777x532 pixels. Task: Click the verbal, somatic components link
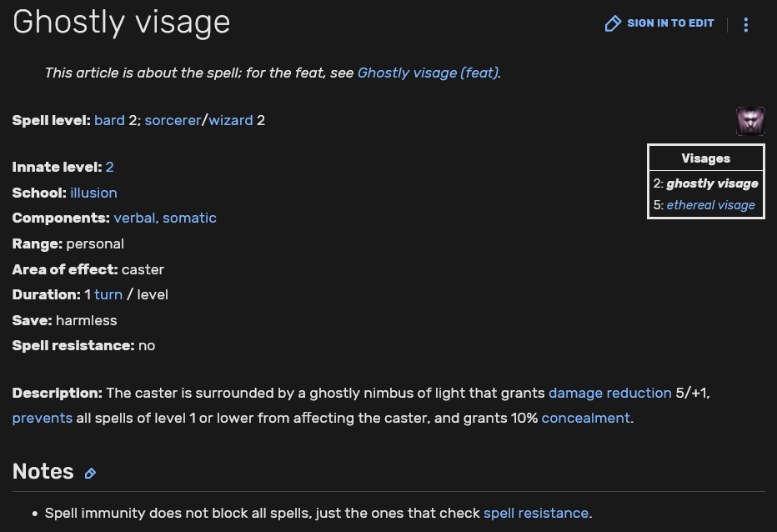(x=165, y=218)
